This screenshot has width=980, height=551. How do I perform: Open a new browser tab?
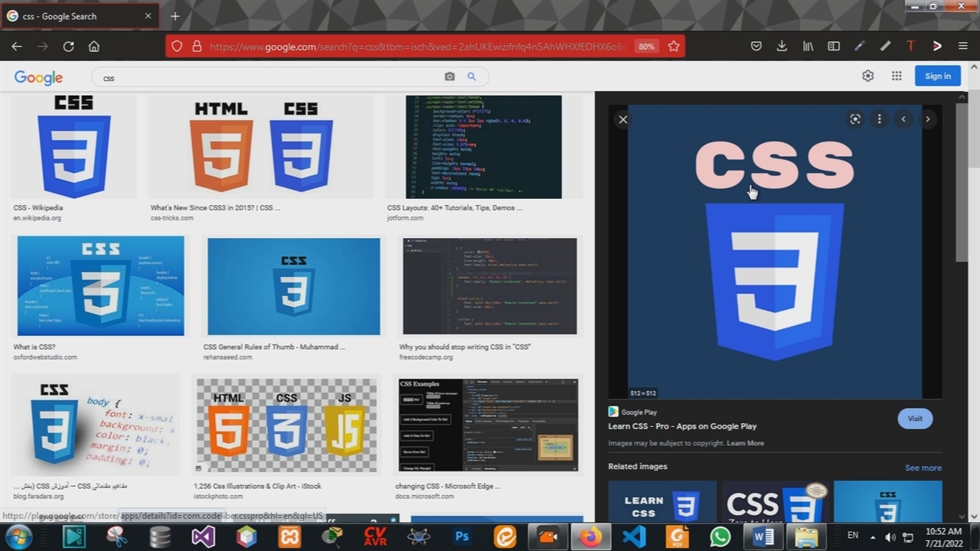coord(175,16)
